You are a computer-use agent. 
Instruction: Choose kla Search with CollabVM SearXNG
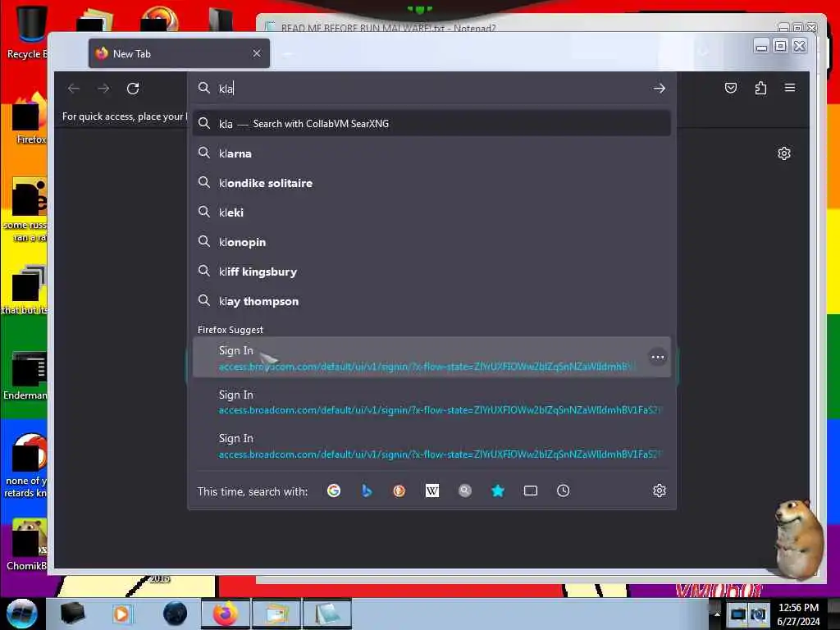coord(431,124)
